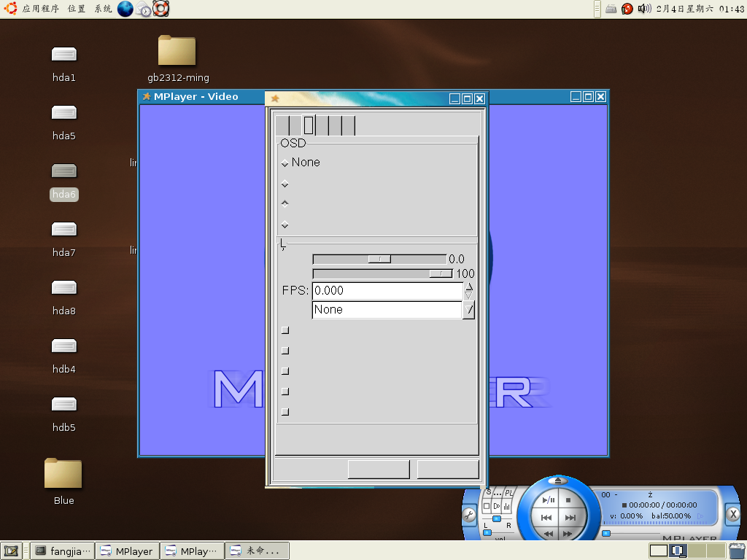Click the fast-forward button on the MPlayer controller
The width and height of the screenshot is (747, 560).
pos(568,534)
